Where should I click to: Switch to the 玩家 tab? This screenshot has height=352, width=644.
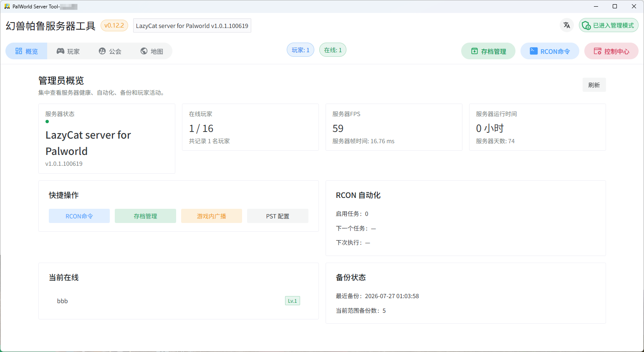[x=68, y=51]
